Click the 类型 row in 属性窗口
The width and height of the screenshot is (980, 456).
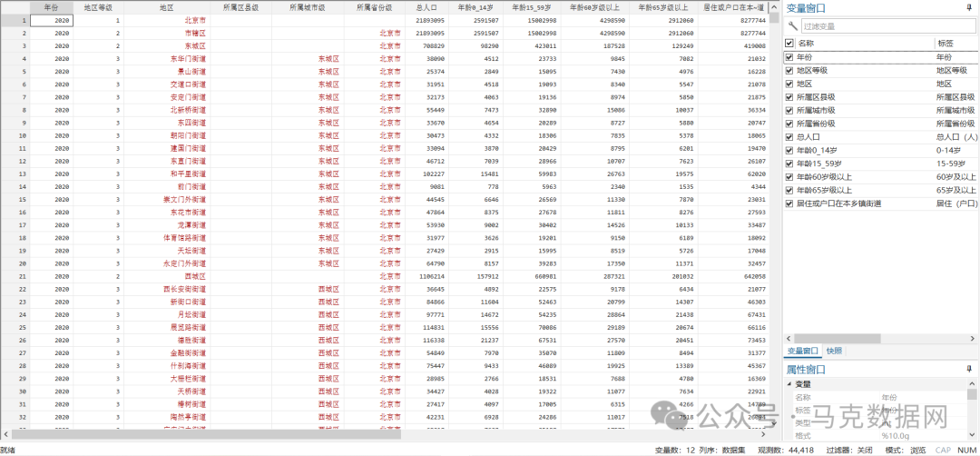coord(878,423)
